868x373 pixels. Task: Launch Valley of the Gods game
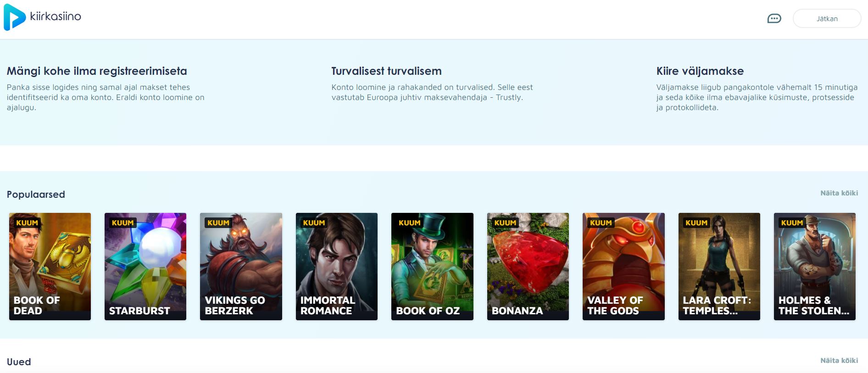[x=623, y=267]
